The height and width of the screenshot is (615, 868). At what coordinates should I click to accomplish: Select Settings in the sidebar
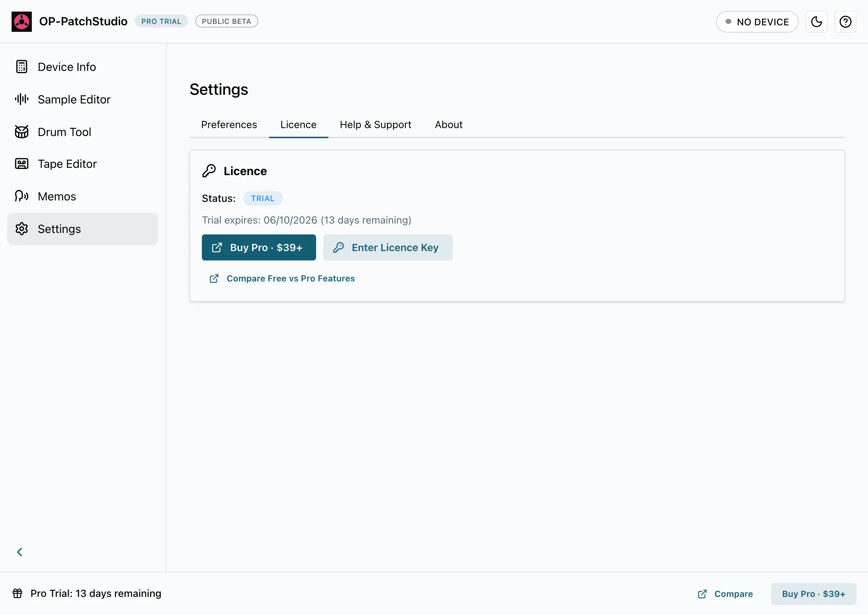click(82, 229)
